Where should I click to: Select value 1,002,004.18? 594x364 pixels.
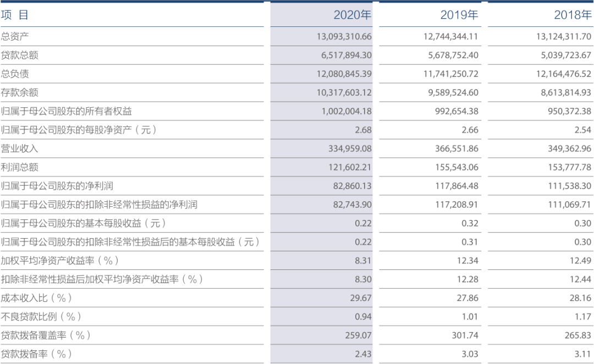346,111
